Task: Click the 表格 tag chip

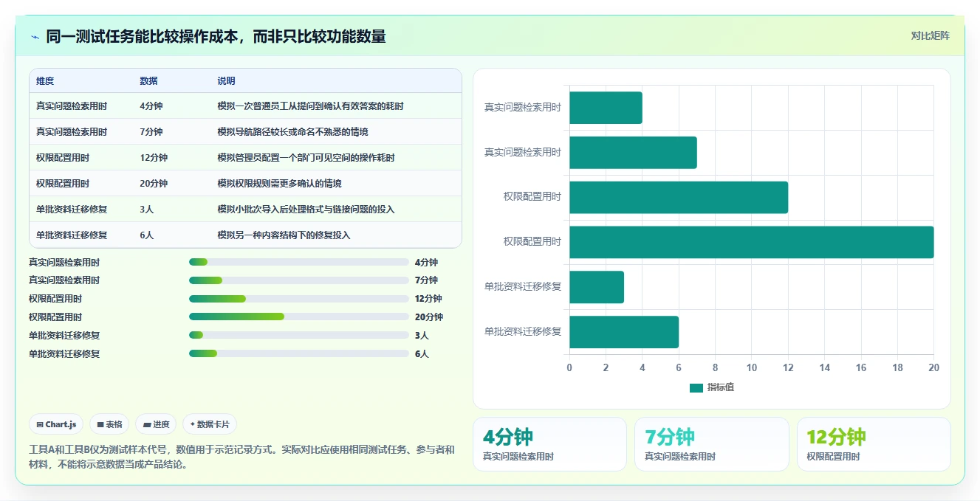Action: [x=109, y=424]
